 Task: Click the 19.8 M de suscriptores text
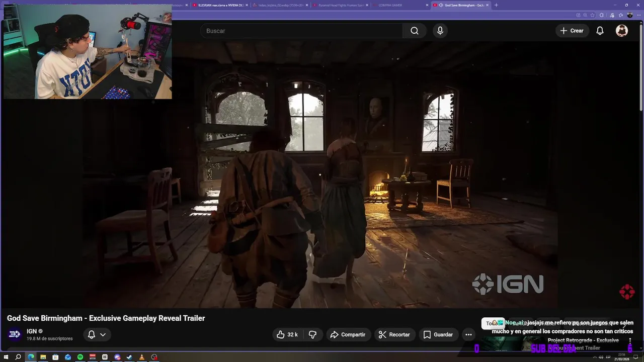(50, 339)
